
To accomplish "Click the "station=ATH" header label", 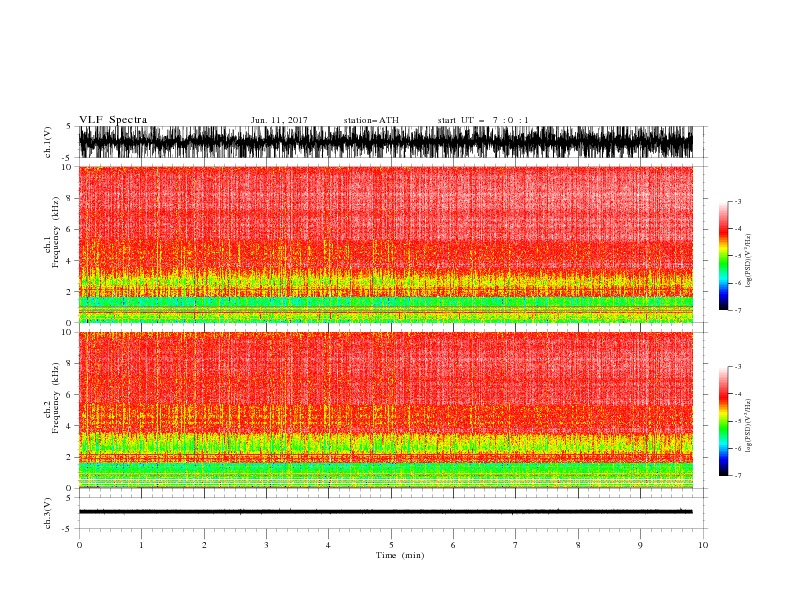I will tap(371, 120).
